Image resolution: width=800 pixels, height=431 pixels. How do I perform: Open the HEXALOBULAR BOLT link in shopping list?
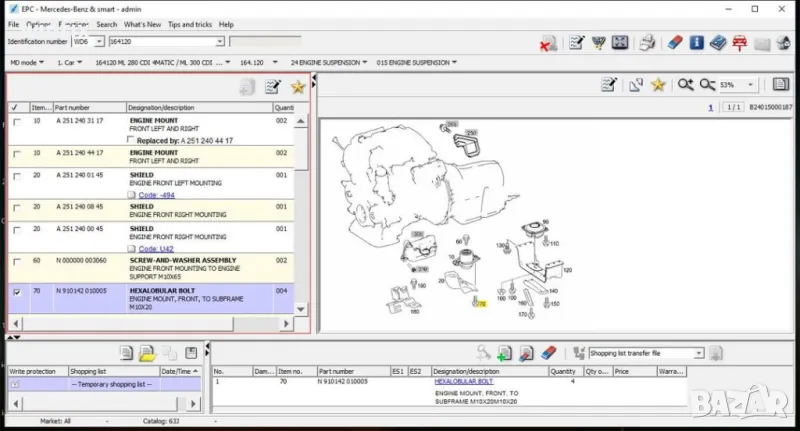pyautogui.click(x=463, y=381)
